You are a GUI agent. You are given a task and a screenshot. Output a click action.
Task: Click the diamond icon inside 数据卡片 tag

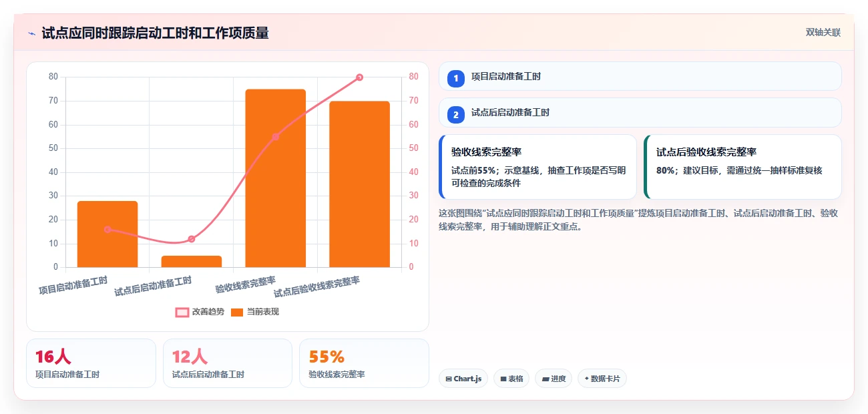[x=586, y=379]
